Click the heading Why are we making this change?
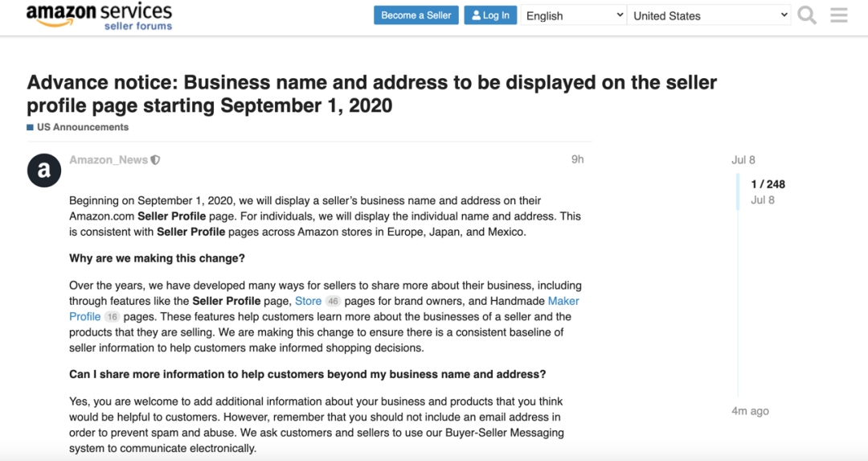This screenshot has width=868, height=461. [x=157, y=259]
